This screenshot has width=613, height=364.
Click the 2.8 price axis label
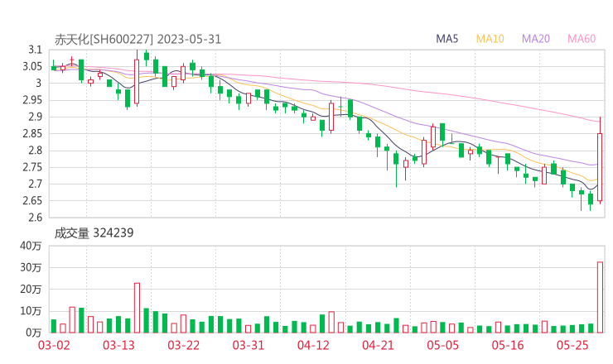point(35,151)
